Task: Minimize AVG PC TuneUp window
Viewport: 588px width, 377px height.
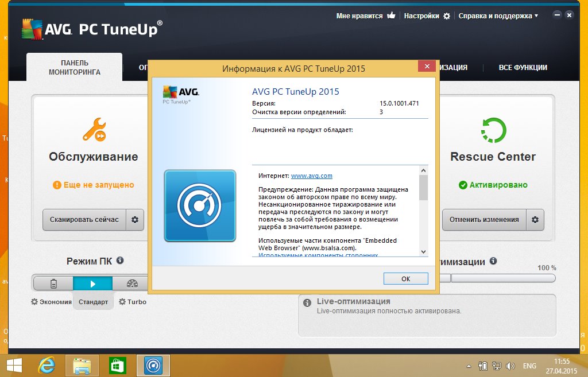Action: 557,15
